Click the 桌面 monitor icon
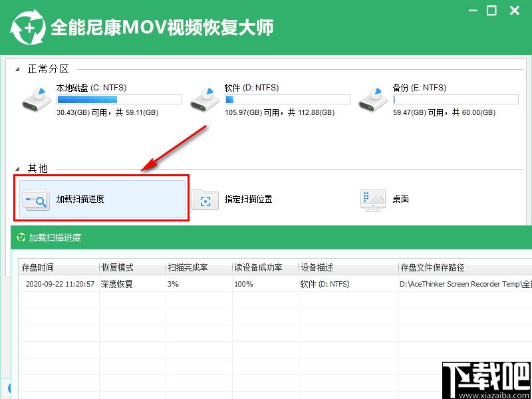The image size is (532, 399). (373, 200)
